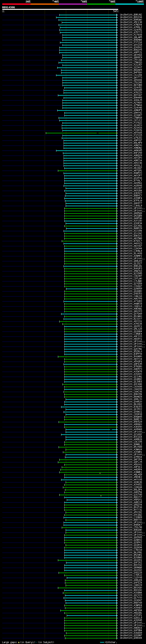The height and width of the screenshot is (644, 146).
Task: Select label UniRef100_B8ELB1
Action: pyautogui.click(x=131, y=266)
